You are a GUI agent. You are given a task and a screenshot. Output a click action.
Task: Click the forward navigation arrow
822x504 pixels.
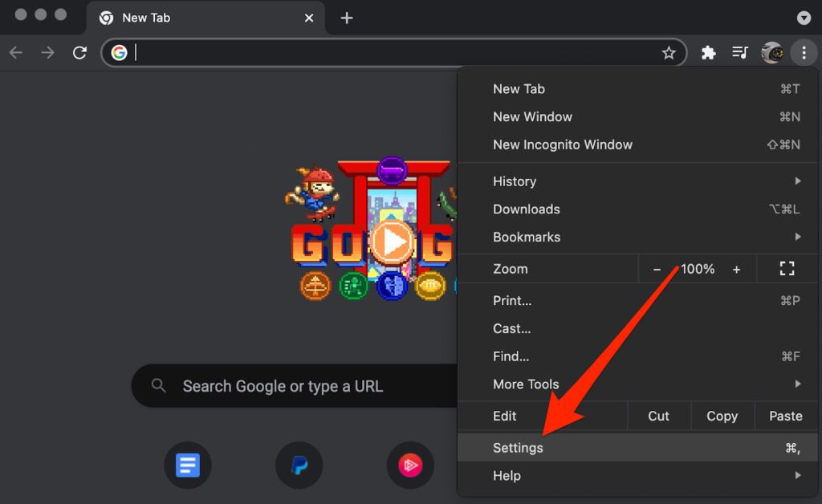click(47, 52)
